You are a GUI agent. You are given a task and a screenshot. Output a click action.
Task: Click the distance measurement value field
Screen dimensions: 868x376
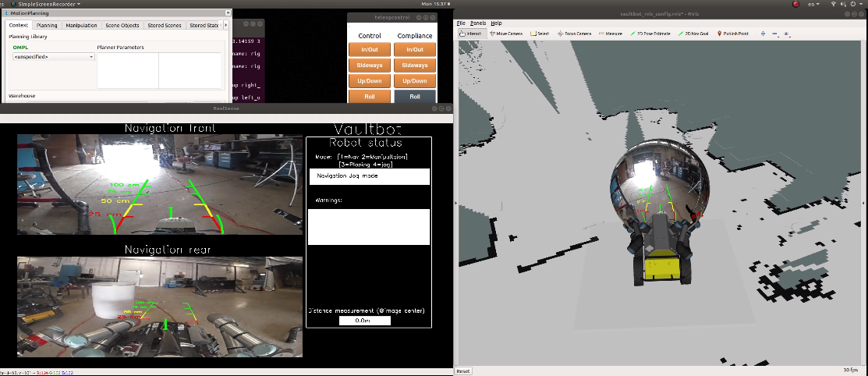pyautogui.click(x=364, y=321)
